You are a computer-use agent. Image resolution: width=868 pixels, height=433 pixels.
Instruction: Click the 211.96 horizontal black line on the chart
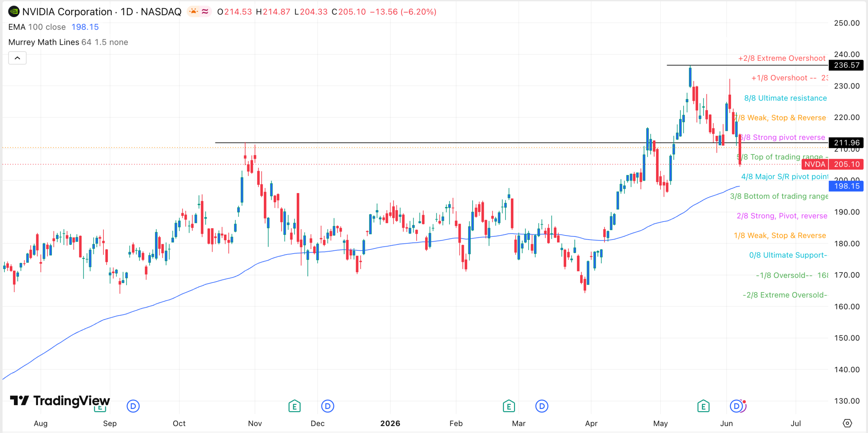pyautogui.click(x=522, y=143)
